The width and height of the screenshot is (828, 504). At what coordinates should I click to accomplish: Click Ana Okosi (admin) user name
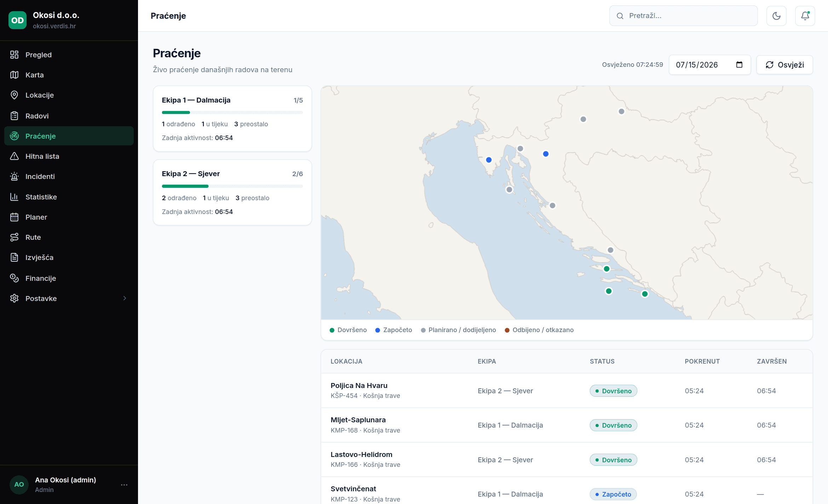click(x=65, y=480)
